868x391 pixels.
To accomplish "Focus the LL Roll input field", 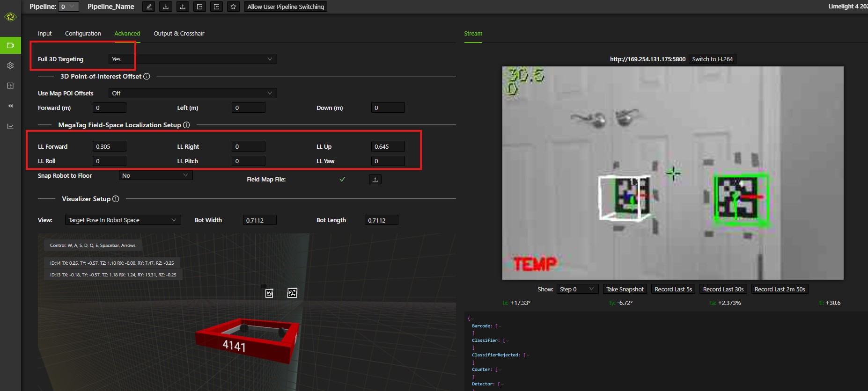I will tap(110, 161).
